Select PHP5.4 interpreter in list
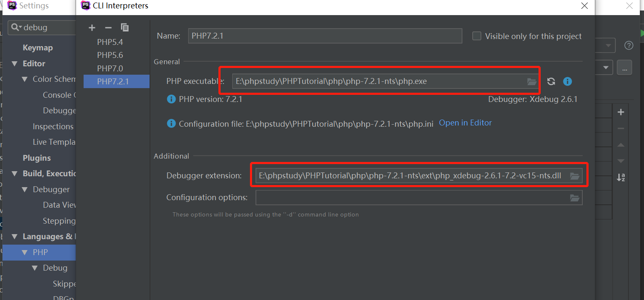This screenshot has height=300, width=644. 116,42
